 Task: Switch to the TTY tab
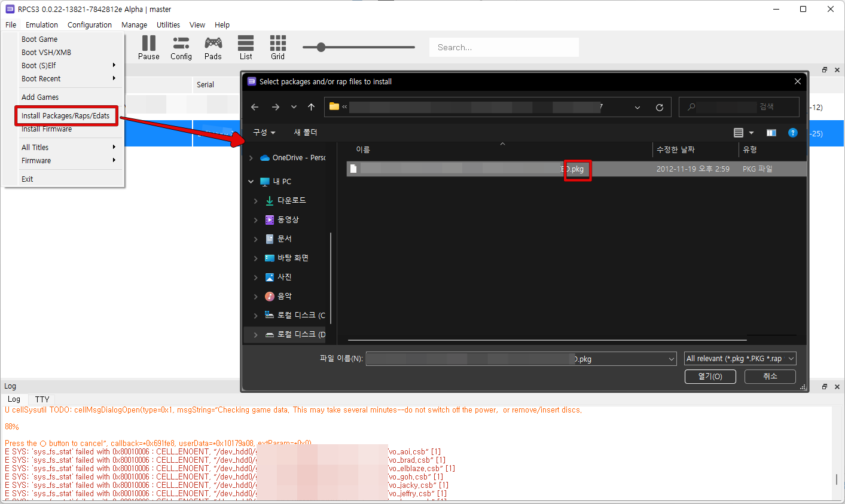[42, 399]
